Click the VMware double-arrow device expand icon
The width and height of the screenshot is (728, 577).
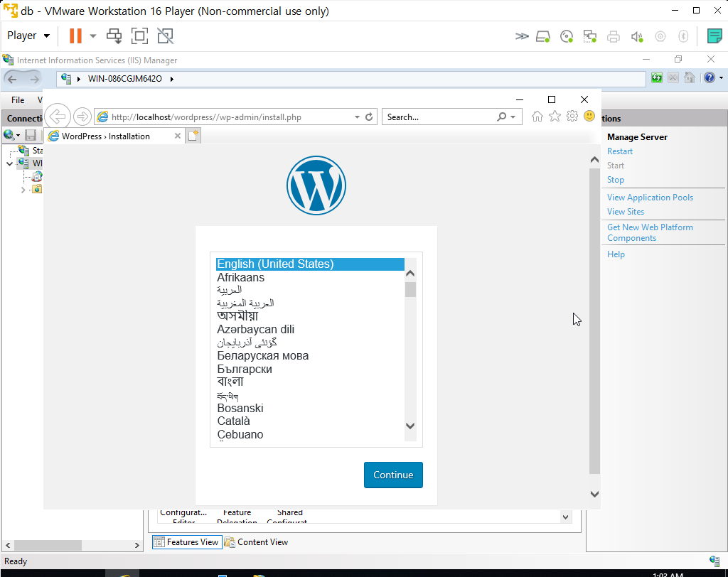(x=522, y=36)
